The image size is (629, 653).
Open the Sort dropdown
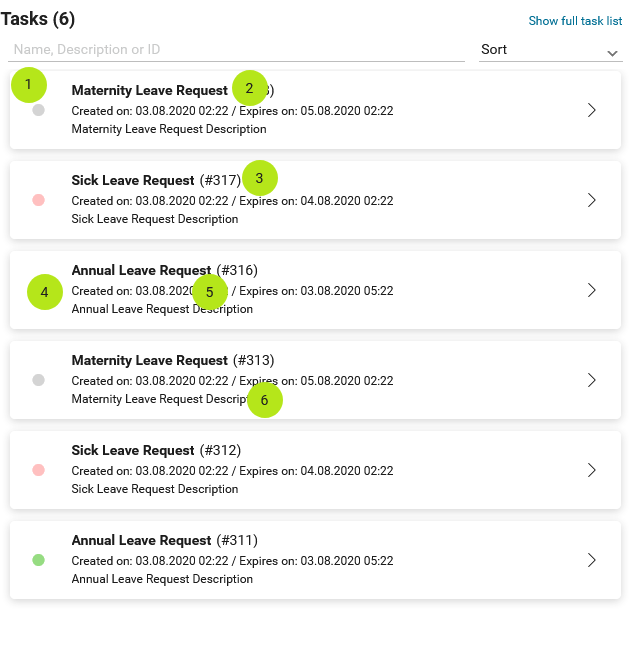pyautogui.click(x=550, y=50)
